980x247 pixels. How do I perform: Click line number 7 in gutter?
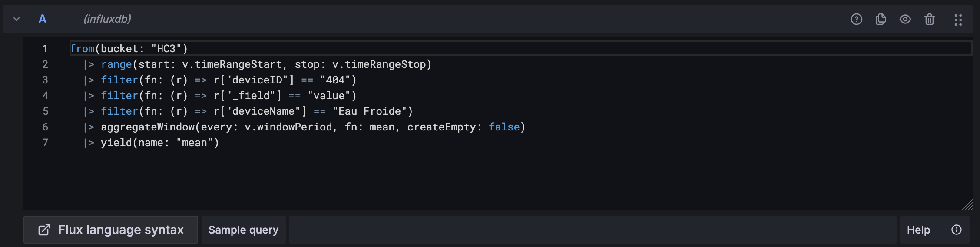point(45,143)
